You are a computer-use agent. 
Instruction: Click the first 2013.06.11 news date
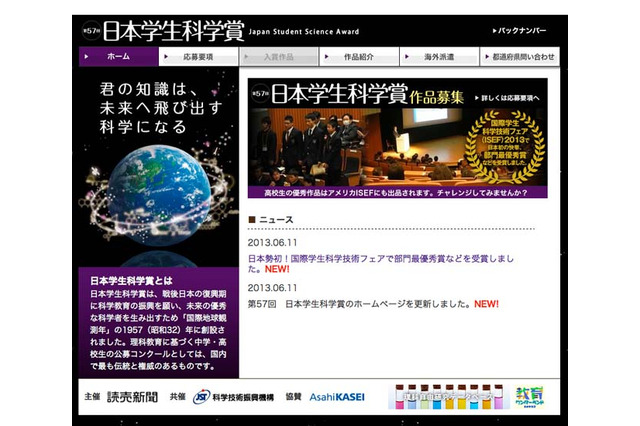tap(272, 243)
